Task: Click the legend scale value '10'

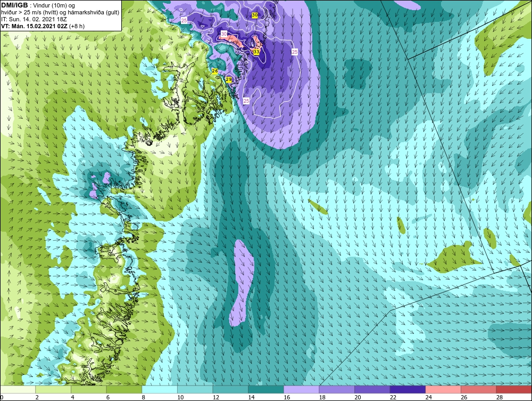Action: tap(180, 397)
